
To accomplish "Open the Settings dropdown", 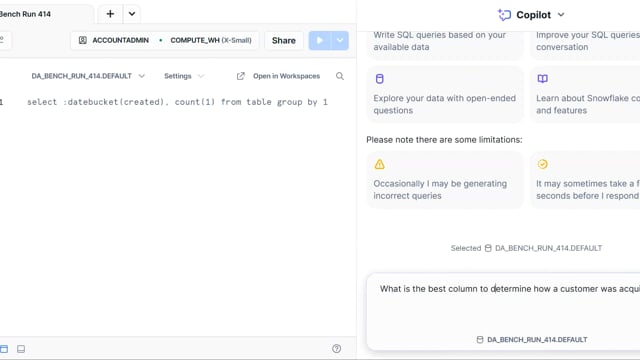I will point(184,76).
